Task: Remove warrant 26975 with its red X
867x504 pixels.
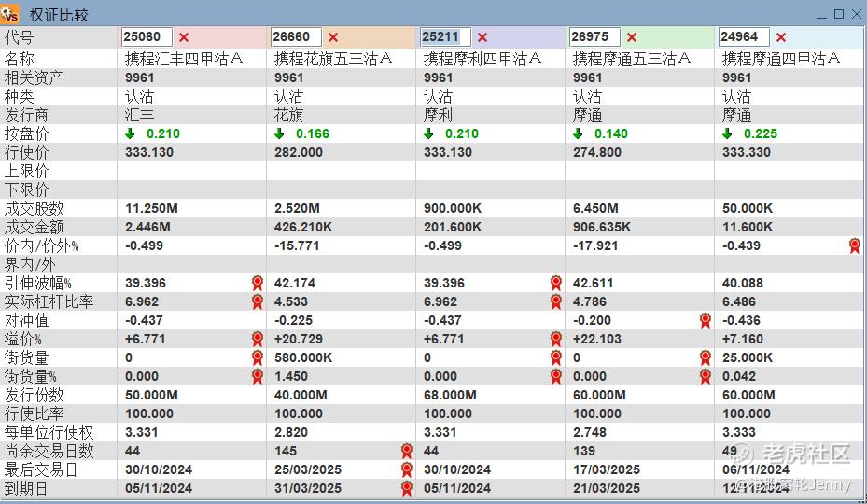Action: (632, 37)
